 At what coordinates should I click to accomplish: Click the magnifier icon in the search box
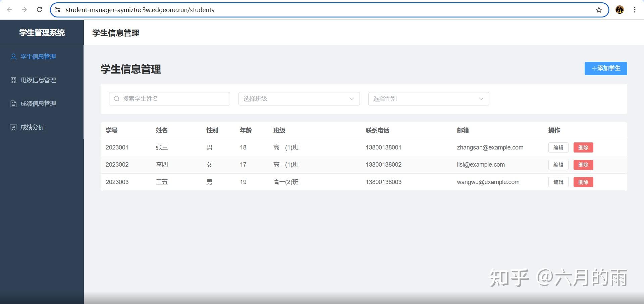click(x=116, y=98)
